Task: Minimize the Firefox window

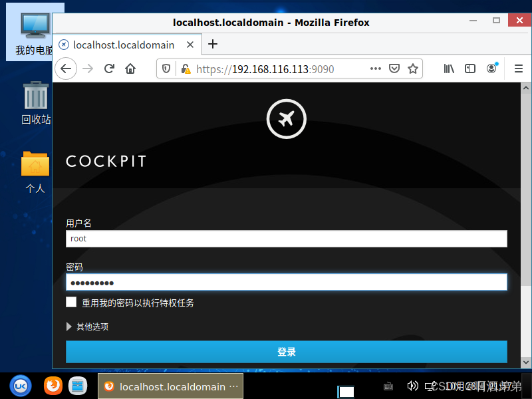Action: click(x=473, y=21)
